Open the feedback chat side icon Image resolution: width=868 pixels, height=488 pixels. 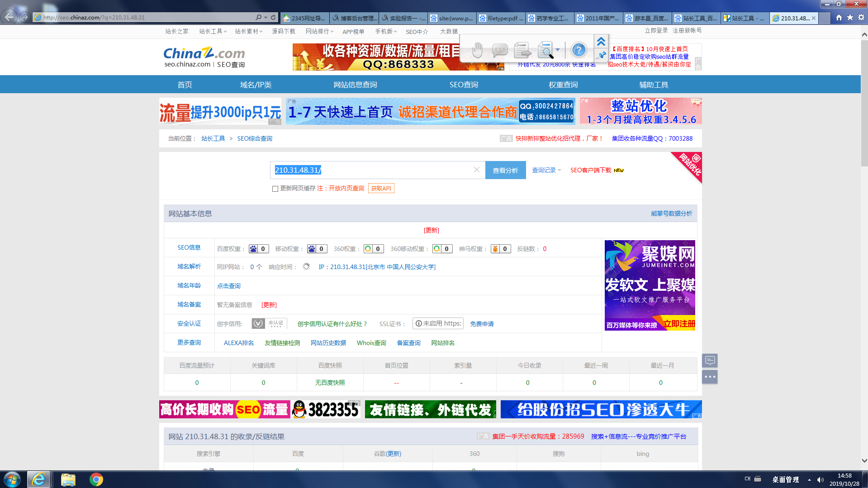tap(710, 360)
